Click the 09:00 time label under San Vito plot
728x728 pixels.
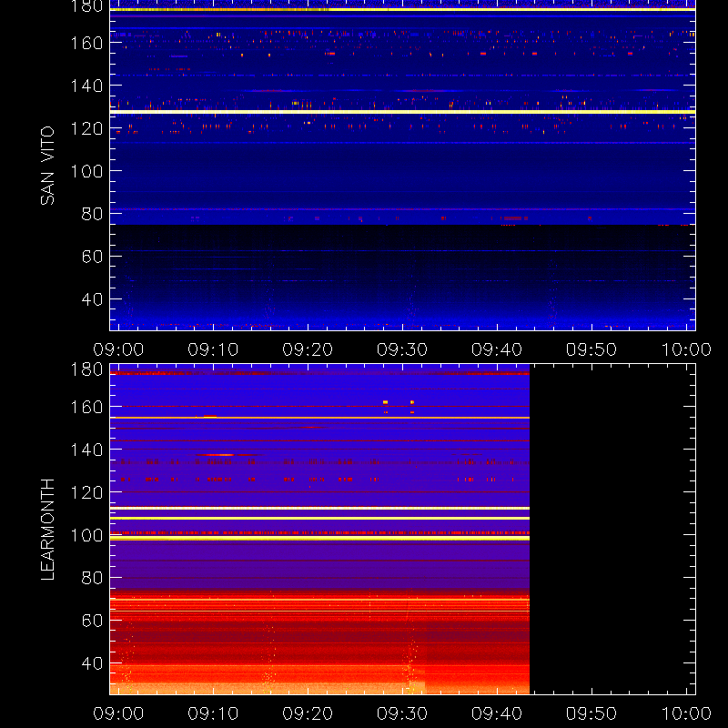tap(118, 349)
